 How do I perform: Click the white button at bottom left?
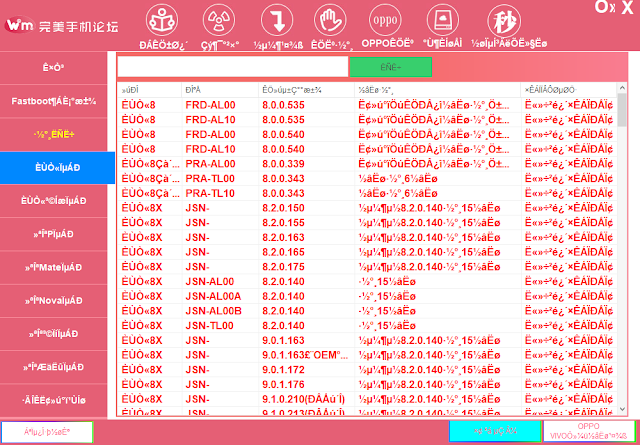47,432
